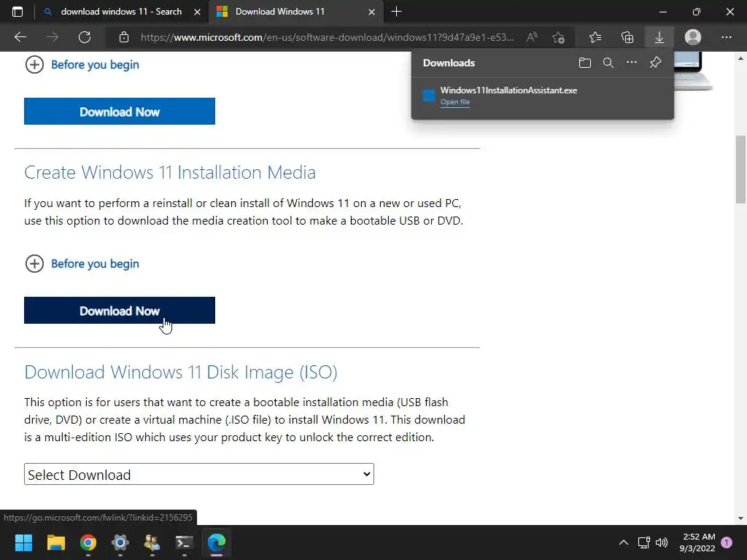This screenshot has height=560, width=747.
Task: Click the address bar URL
Action: coord(327,37)
